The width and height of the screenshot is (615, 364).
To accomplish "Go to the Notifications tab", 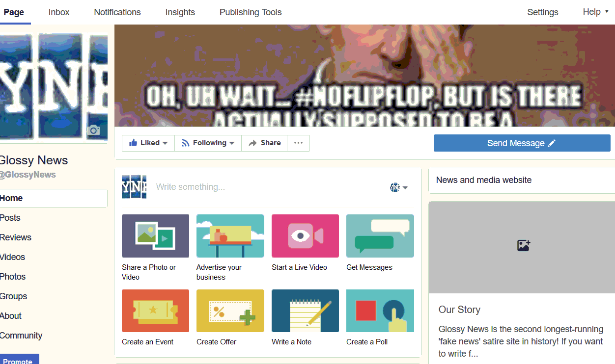I will tap(117, 12).
